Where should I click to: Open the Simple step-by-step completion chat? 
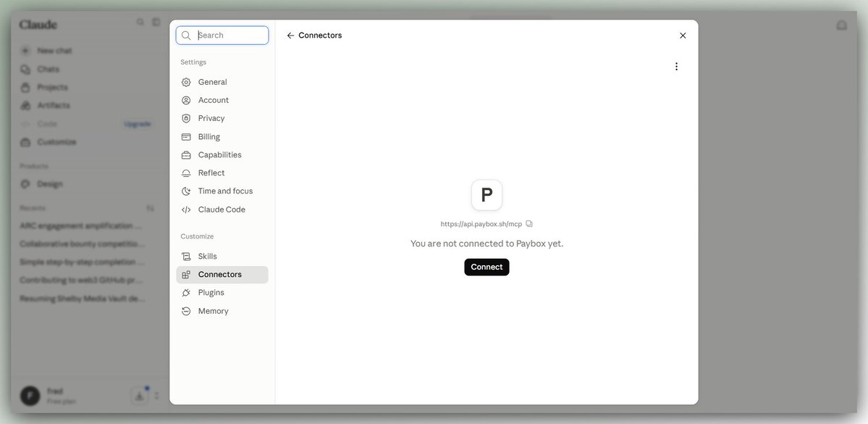pos(82,262)
